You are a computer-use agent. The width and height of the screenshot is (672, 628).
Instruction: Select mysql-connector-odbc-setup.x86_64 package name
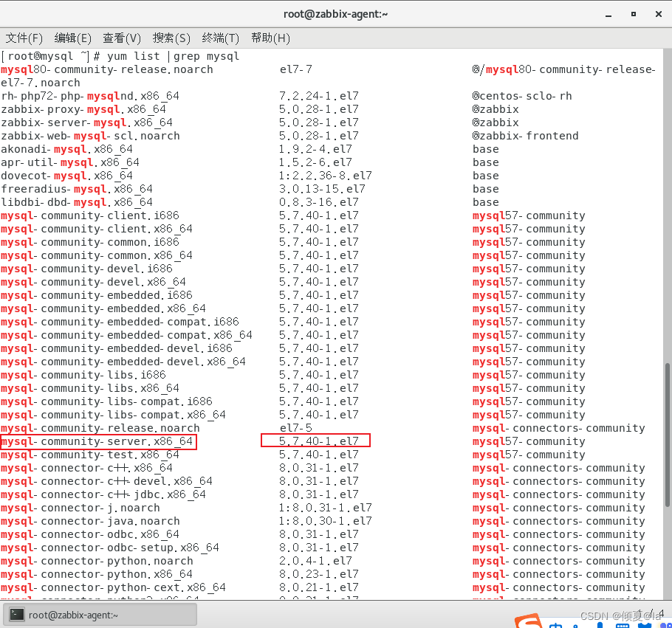[x=110, y=548]
